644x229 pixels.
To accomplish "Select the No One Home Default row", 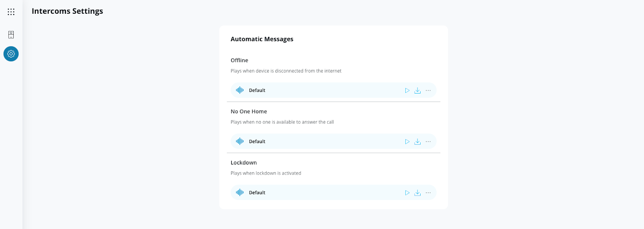I will pos(322,142).
